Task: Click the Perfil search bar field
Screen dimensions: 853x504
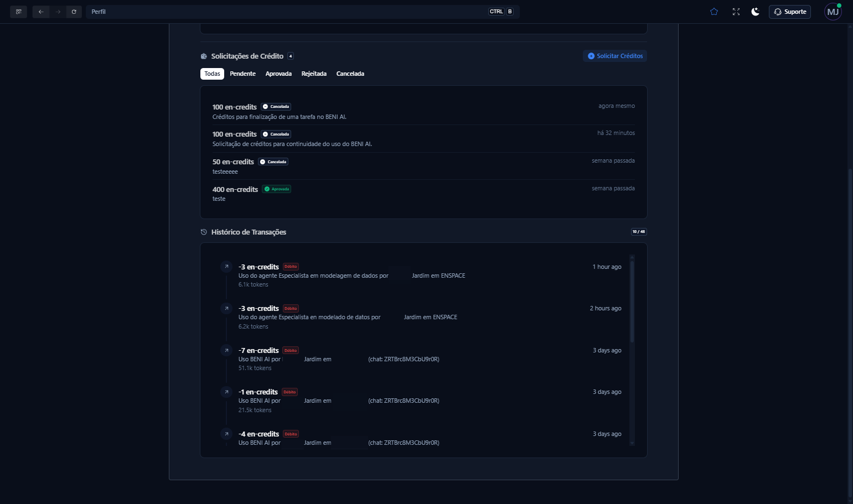Action: pos(302,12)
